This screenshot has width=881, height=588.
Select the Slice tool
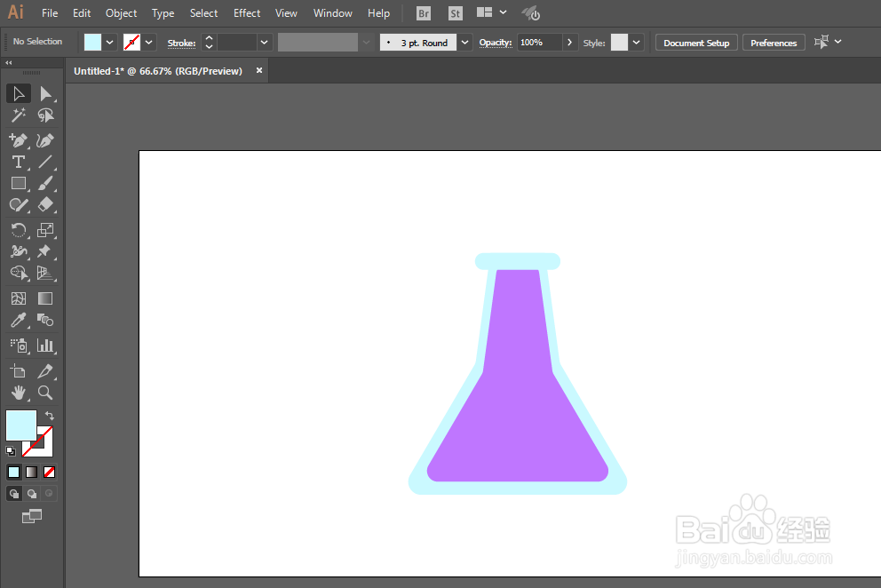click(x=45, y=371)
